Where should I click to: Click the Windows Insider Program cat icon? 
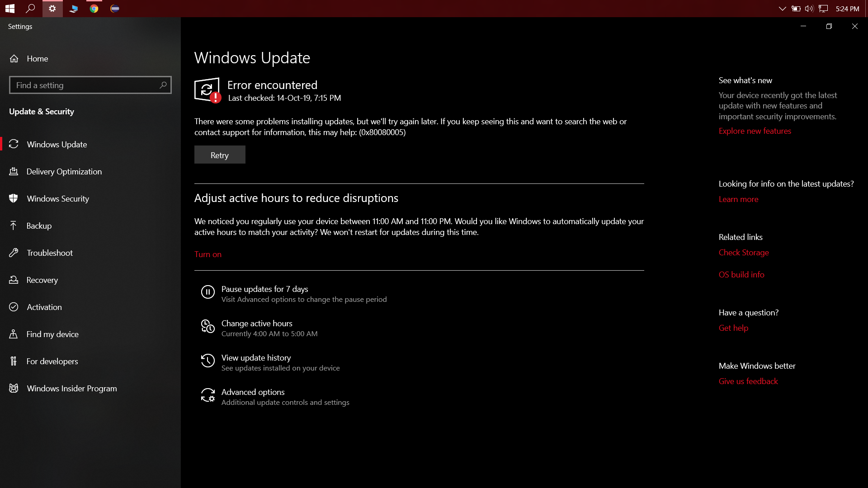click(14, 388)
